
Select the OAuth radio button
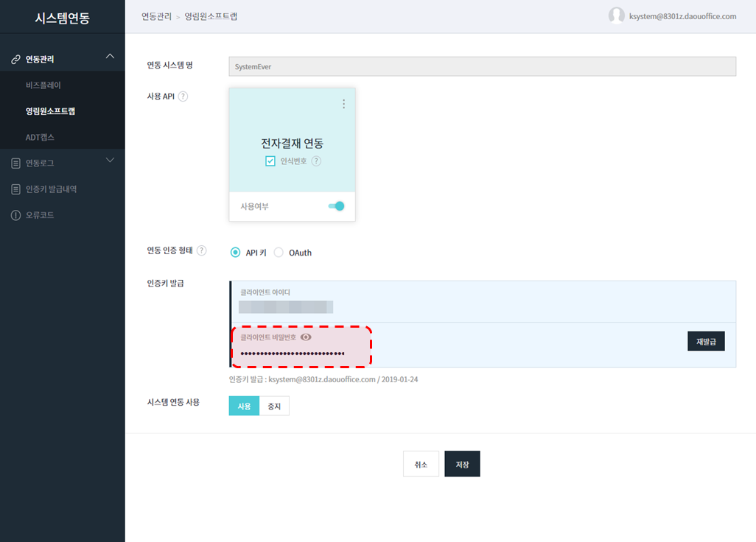(279, 253)
